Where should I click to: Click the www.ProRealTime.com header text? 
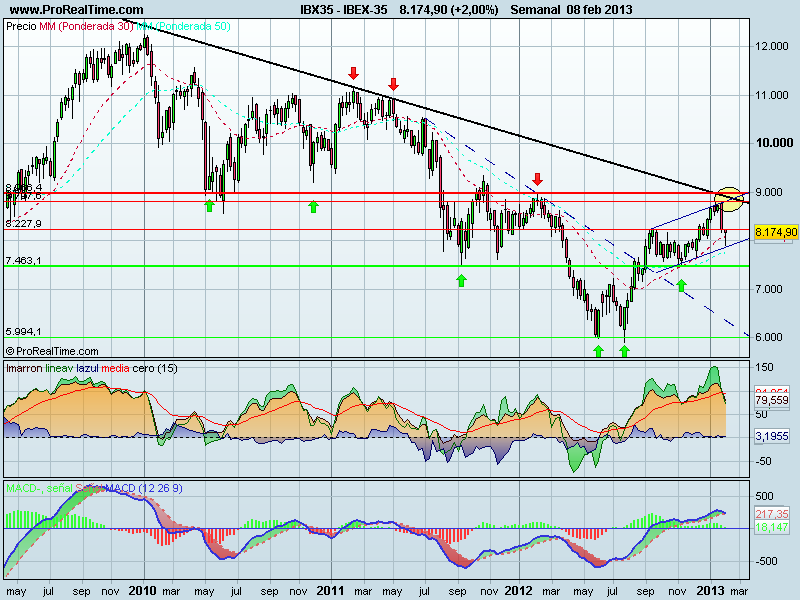(77, 9)
